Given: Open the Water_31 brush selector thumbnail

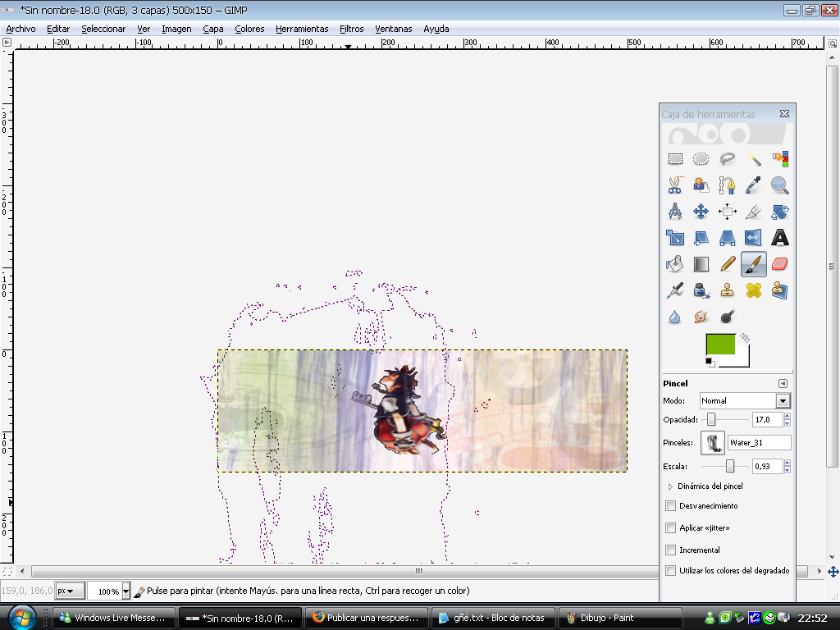Looking at the screenshot, I should coord(713,443).
